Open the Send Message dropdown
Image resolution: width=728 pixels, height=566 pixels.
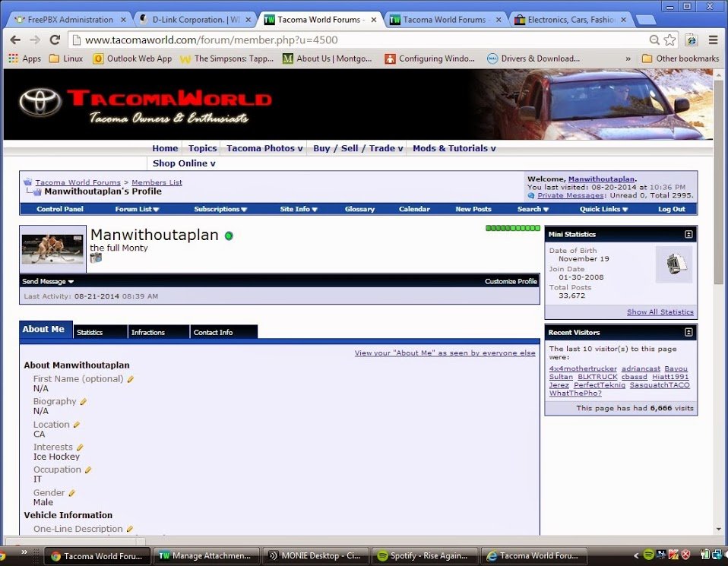click(x=48, y=281)
